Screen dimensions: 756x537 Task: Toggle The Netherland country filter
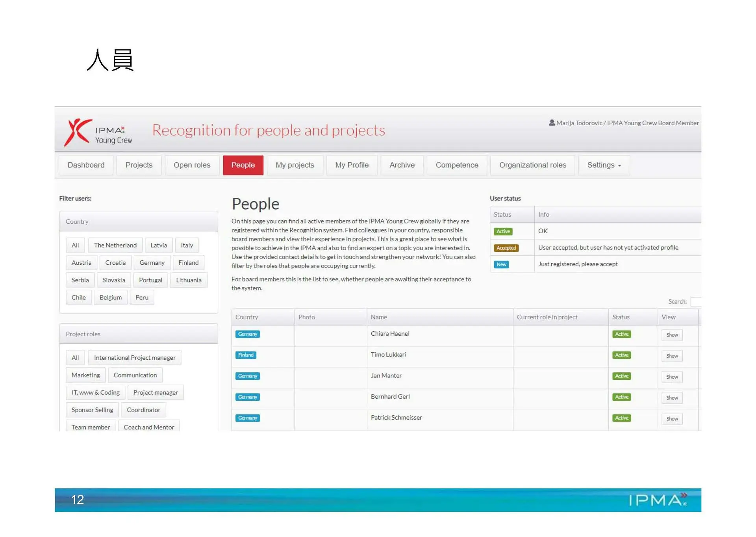pyautogui.click(x=115, y=245)
